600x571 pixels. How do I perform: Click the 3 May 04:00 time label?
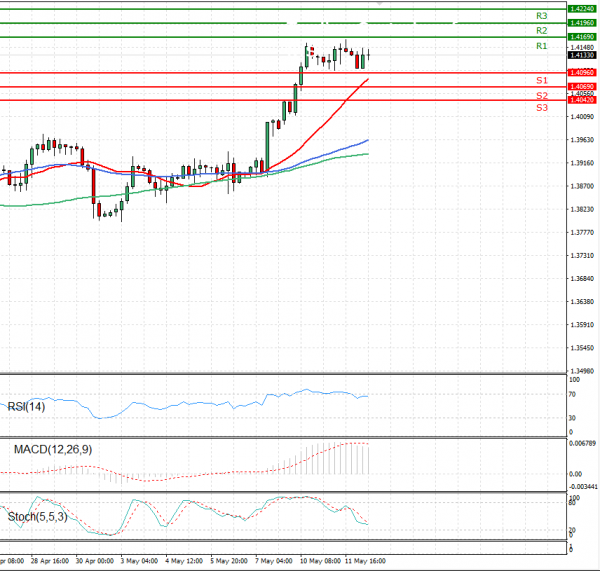coord(139,561)
